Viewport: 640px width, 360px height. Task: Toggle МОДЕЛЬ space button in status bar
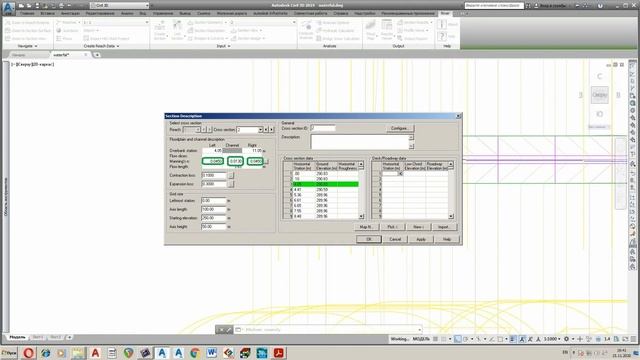tap(421, 339)
